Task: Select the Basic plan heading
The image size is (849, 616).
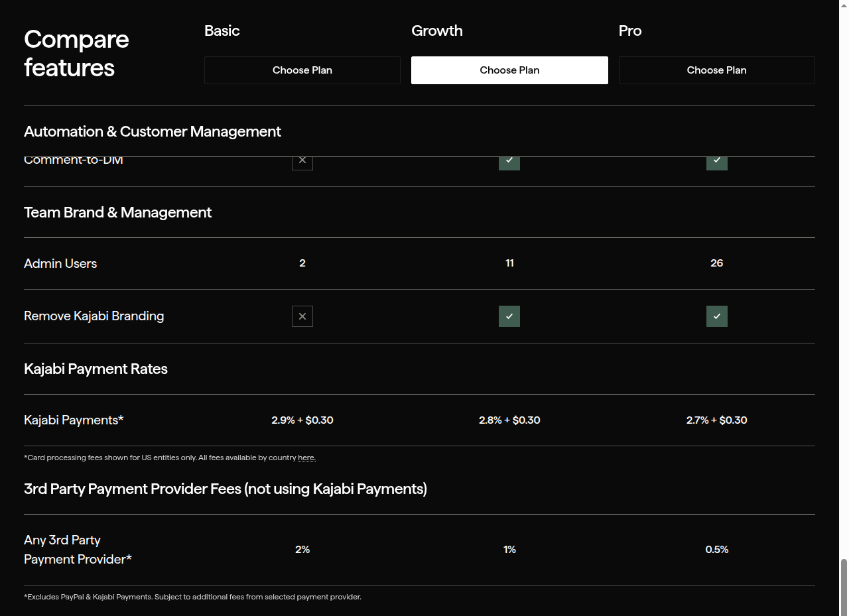Action: click(222, 31)
